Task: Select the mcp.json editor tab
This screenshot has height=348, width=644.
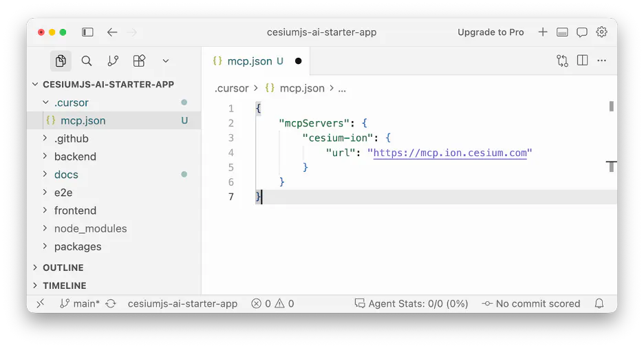Action: 255,61
